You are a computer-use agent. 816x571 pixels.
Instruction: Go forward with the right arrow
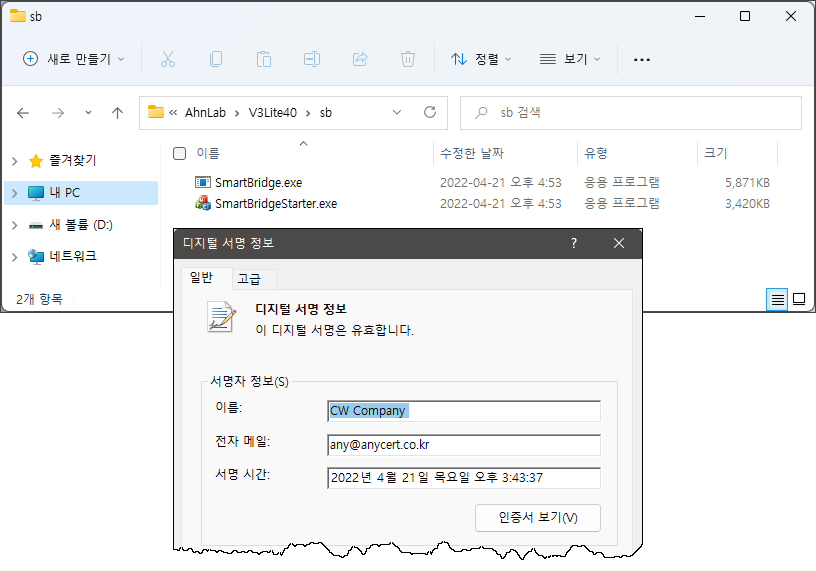(x=58, y=113)
